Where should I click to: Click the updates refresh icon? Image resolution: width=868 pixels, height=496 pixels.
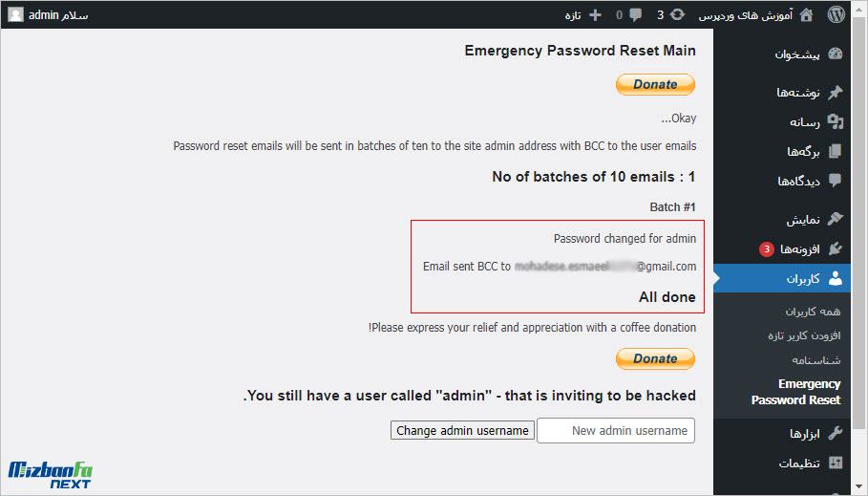(677, 15)
